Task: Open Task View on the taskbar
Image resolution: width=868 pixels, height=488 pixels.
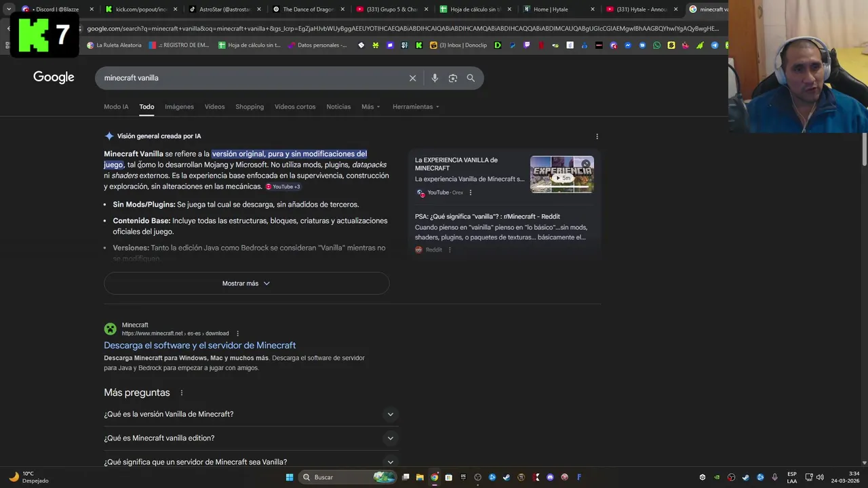Action: (406, 477)
